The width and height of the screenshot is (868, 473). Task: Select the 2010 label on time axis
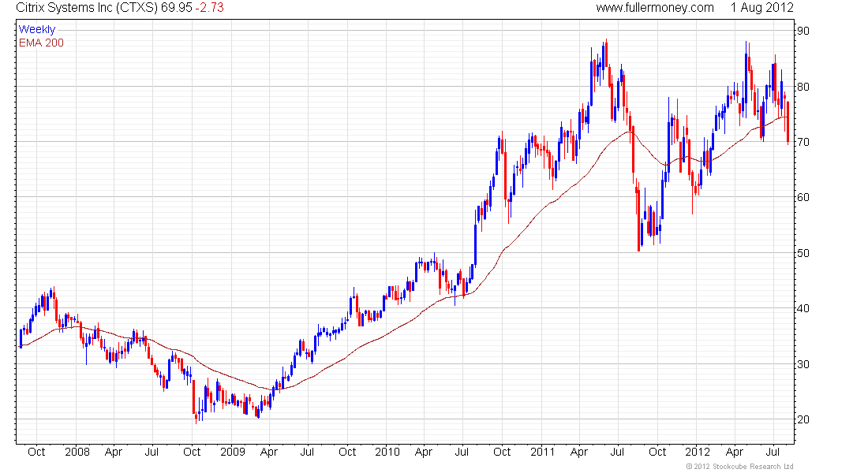(387, 452)
